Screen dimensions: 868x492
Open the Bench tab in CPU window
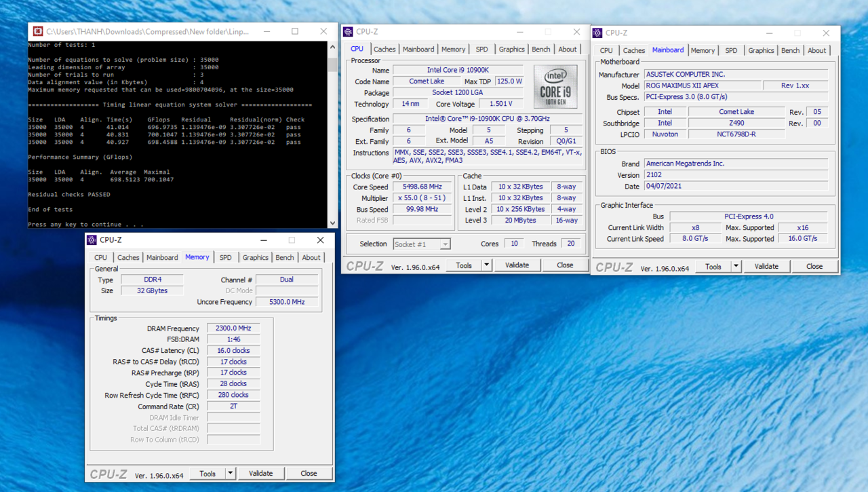click(x=540, y=50)
